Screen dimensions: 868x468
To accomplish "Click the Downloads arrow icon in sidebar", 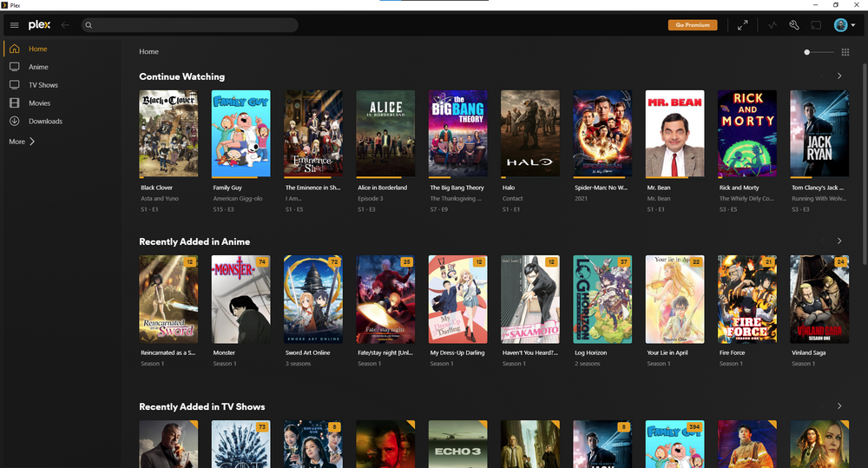I will (14, 122).
